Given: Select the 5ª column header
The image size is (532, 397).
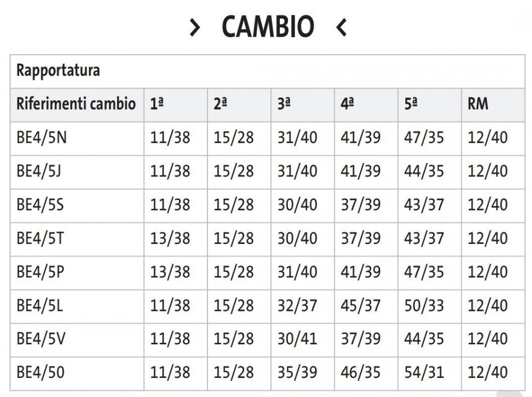Looking at the screenshot, I should [x=411, y=104].
